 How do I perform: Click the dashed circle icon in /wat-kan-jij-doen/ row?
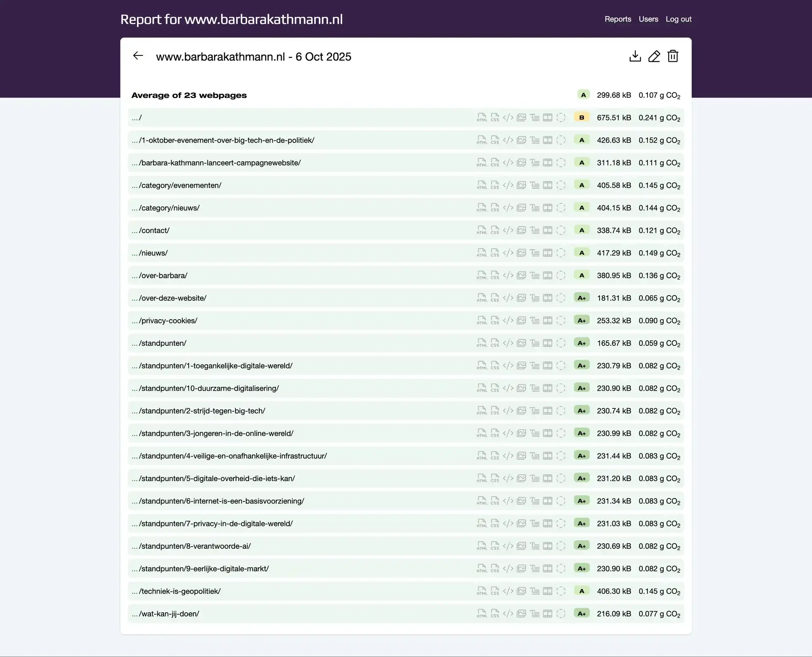(561, 614)
